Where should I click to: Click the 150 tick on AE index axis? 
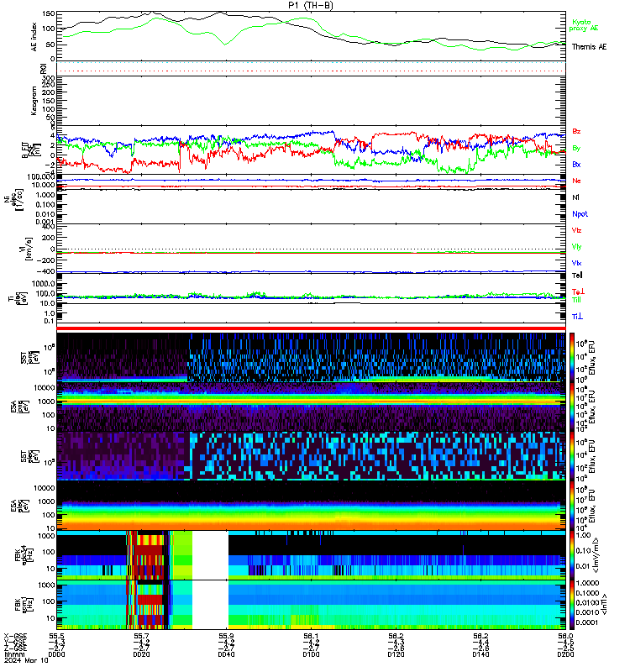(x=49, y=13)
